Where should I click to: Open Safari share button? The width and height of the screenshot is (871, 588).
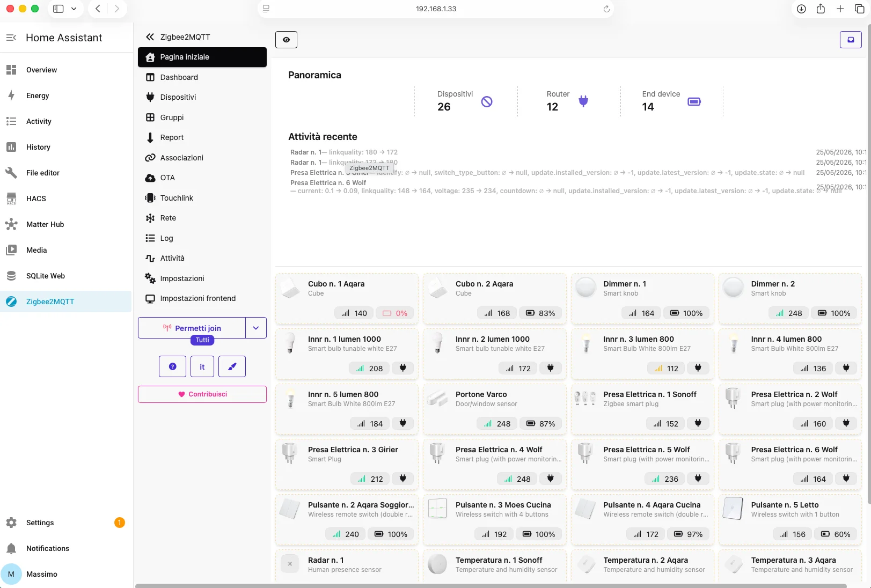821,9
